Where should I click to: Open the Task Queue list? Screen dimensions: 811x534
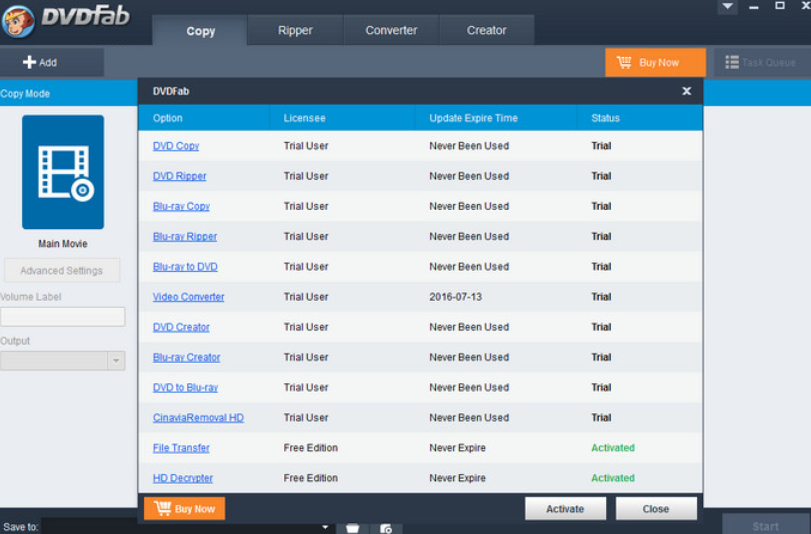(x=762, y=63)
